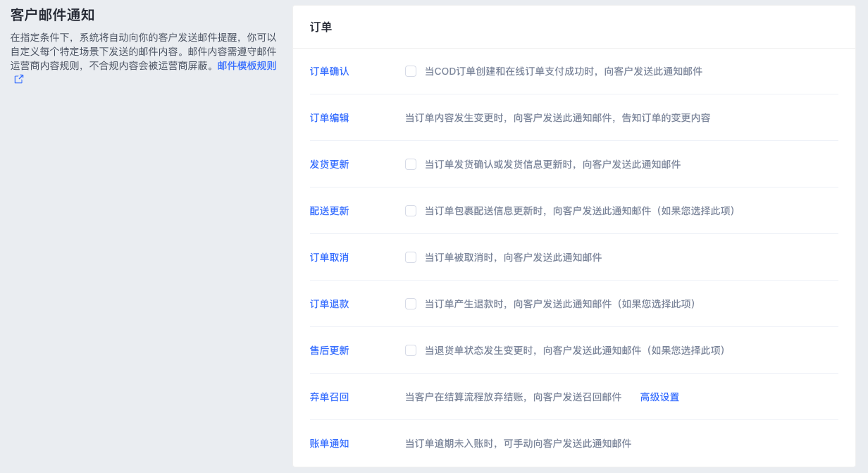Toggle the 订单取消 email checkbox
This screenshot has width=868, height=473.
(x=411, y=257)
